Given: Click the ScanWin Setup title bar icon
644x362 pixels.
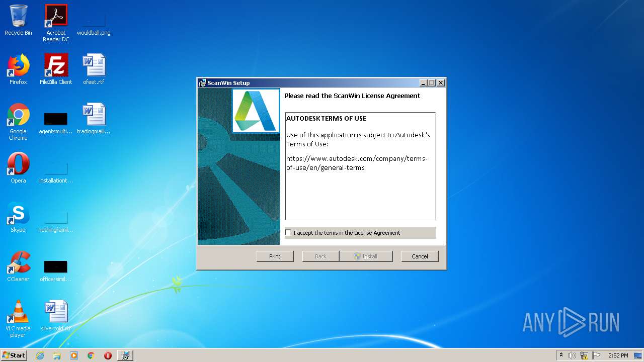Looking at the screenshot, I should [x=202, y=83].
